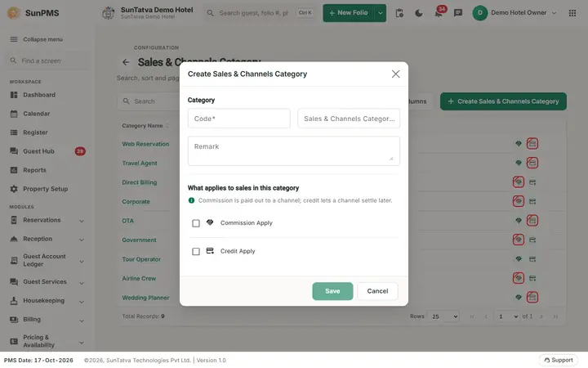Open the Government category

point(139,240)
